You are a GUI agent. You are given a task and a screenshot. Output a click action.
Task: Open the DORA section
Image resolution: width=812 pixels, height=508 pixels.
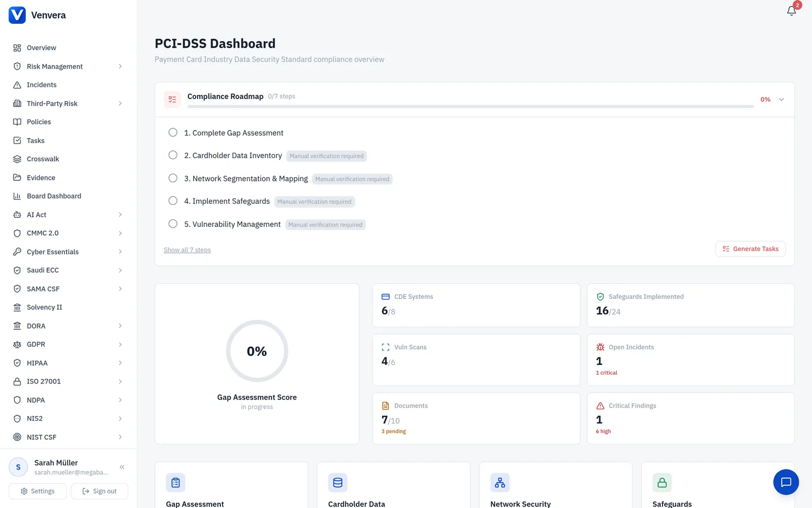pyautogui.click(x=68, y=326)
